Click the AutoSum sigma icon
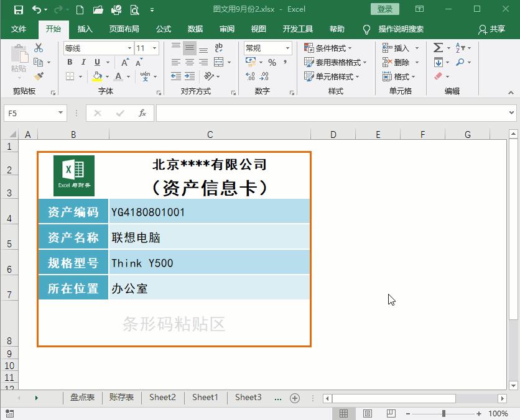Image resolution: width=520 pixels, height=420 pixels. (x=437, y=47)
